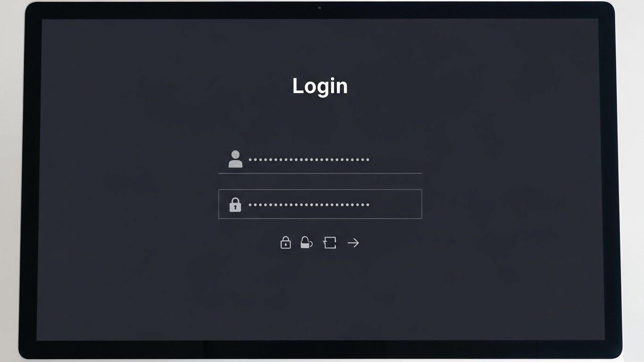Click the padlock icon inside password box

pos(235,205)
